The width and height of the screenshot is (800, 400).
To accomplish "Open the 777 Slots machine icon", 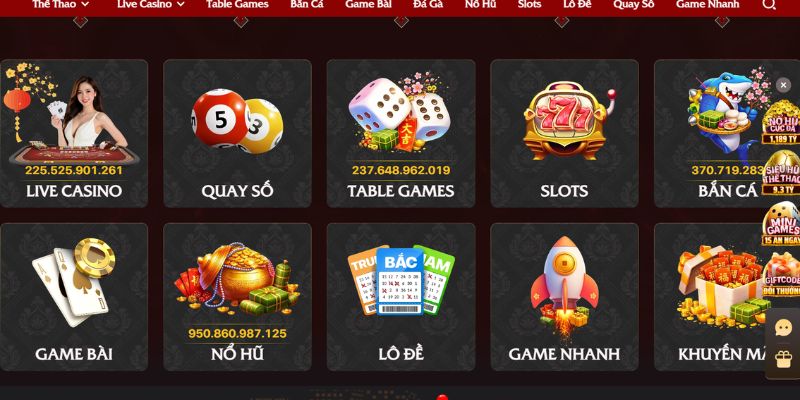I will pyautogui.click(x=564, y=121).
